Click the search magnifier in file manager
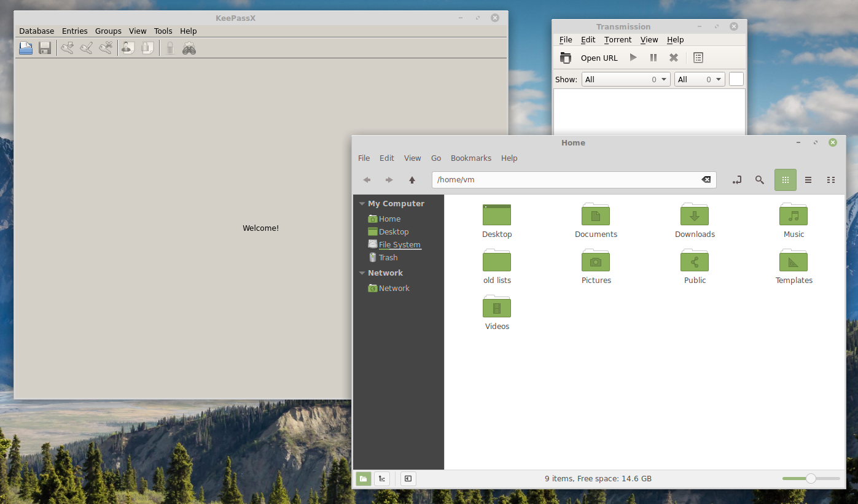Screen dimensions: 858x504 [x=760, y=180]
